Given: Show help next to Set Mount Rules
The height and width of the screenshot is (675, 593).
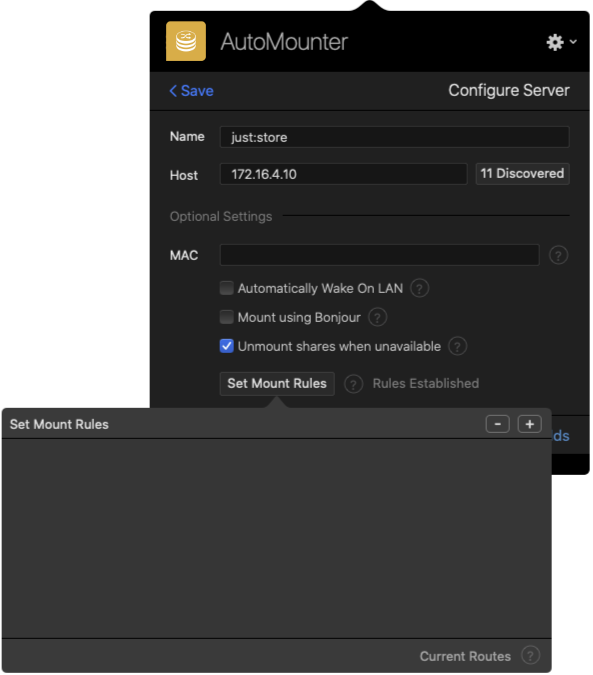Looking at the screenshot, I should coord(354,384).
